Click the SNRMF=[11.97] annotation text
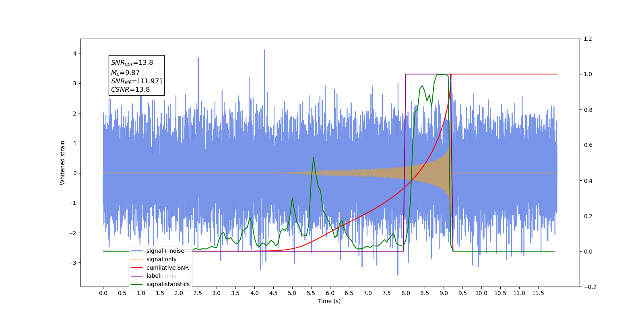This screenshot has height=322, width=644. pos(136,81)
